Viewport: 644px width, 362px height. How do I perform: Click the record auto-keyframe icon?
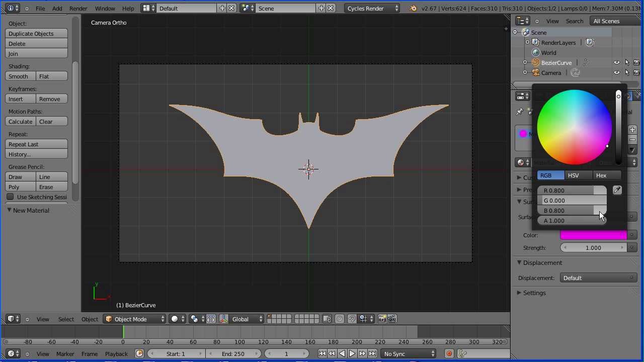[x=449, y=354]
